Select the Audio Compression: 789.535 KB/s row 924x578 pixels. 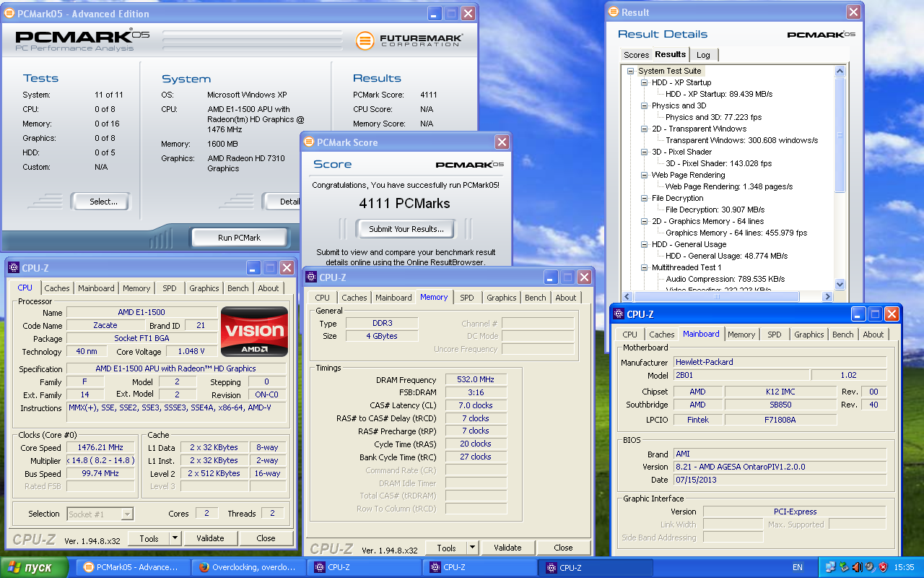click(725, 279)
